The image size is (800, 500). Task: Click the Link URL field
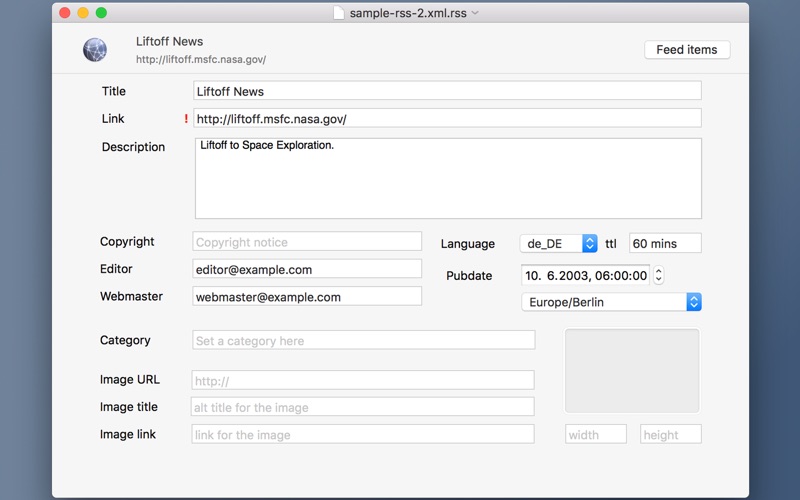[447, 118]
